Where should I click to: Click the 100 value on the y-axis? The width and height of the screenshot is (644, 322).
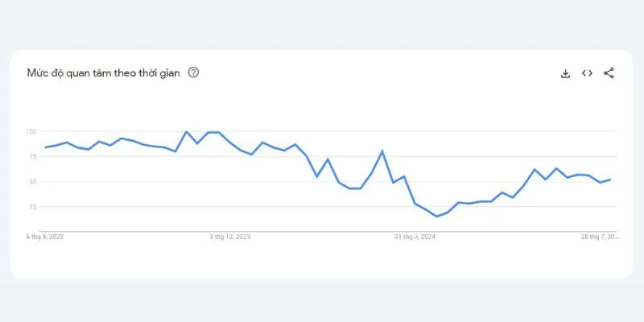tap(31, 131)
